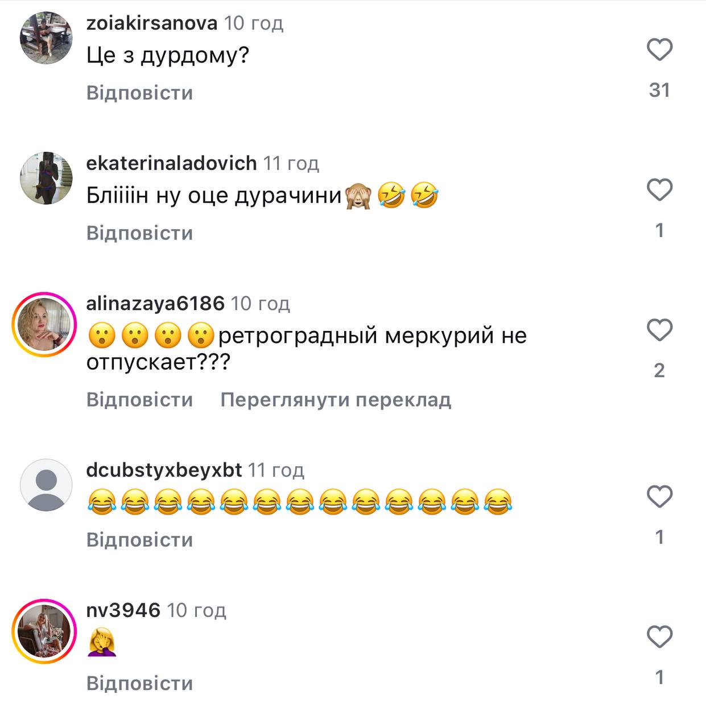Open alinazaya6186 username link
Viewport: 706px width, 728px height.
(x=155, y=303)
